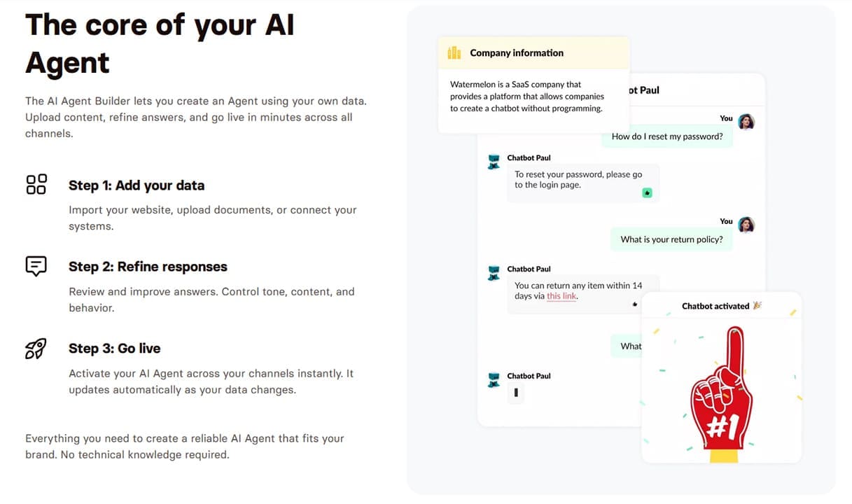
Task: Open the 'this link' hyperlink in chat
Action: pyautogui.click(x=561, y=296)
